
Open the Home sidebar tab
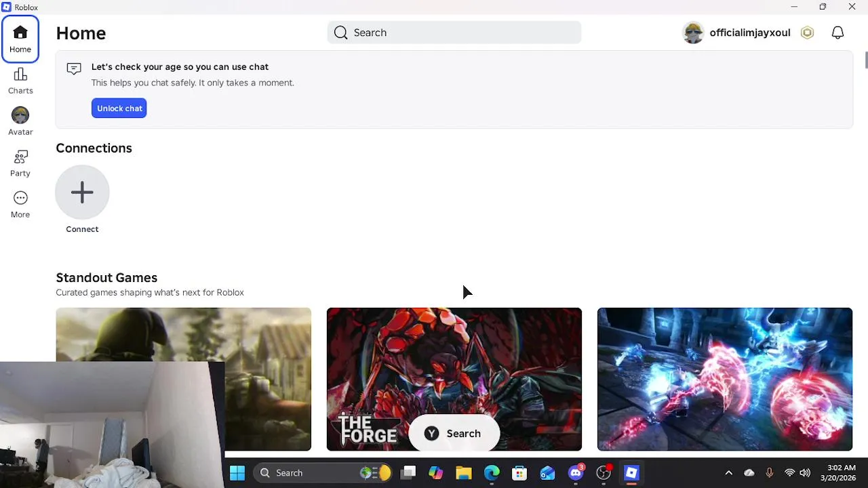coord(20,39)
